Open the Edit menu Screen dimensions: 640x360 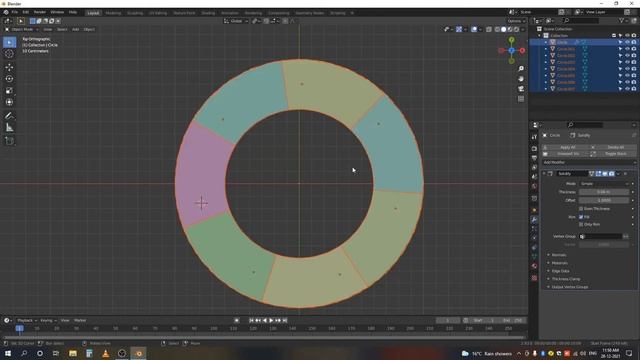tap(26, 12)
